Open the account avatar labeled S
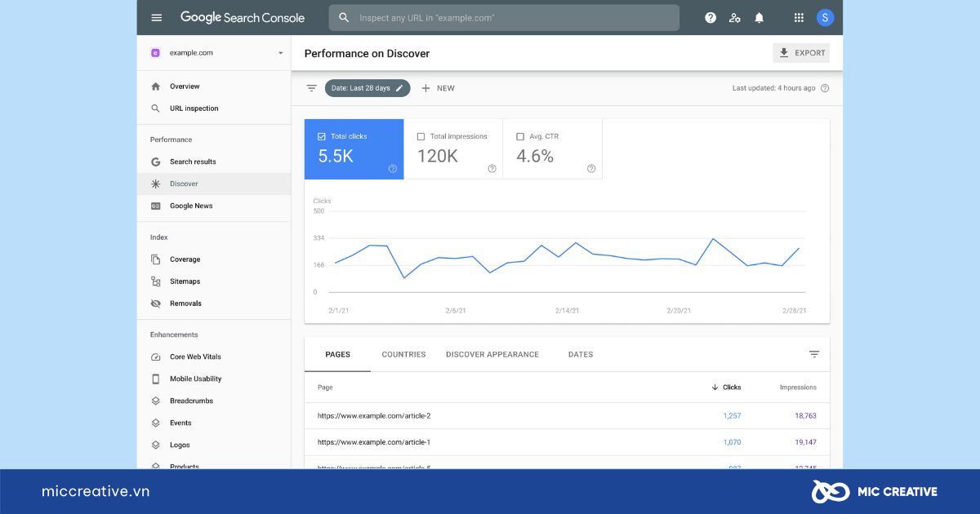 (x=825, y=17)
